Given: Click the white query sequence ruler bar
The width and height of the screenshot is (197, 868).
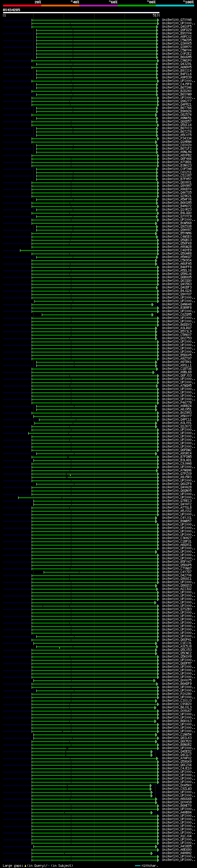Looking at the screenshot, I should 81,12.
